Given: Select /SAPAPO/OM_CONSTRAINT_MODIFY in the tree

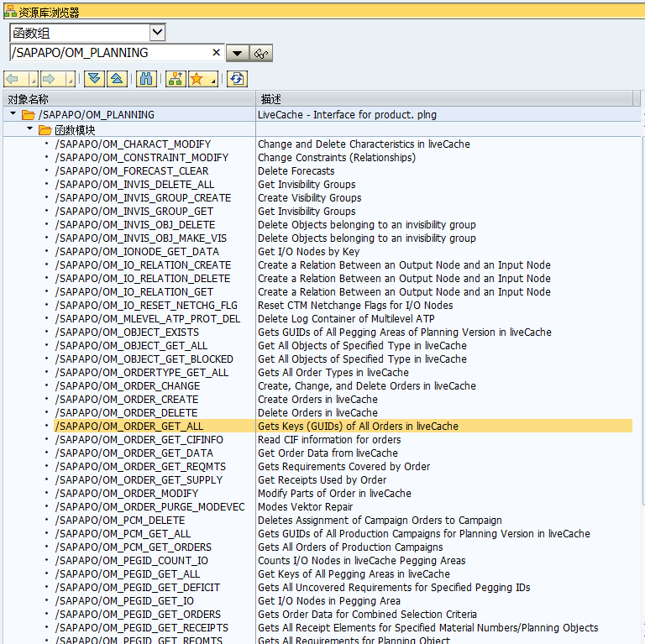Looking at the screenshot, I should (142, 158).
